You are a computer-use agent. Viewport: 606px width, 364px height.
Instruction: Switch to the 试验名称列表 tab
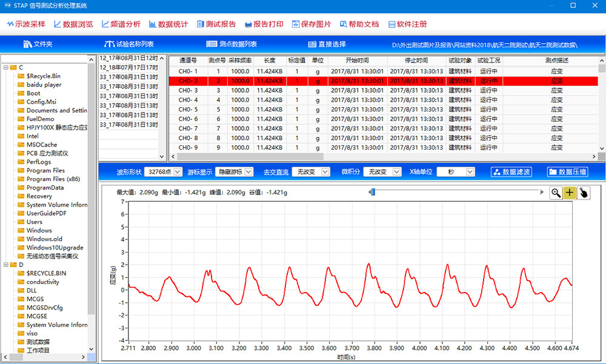[x=129, y=44]
